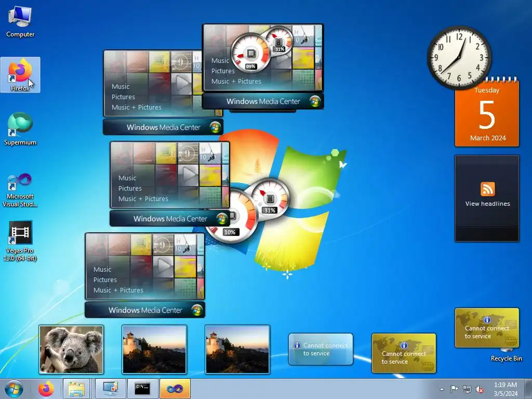Select the Vegas Pro 13.0 desktop shortcut
This screenshot has width=532, height=399.
point(20,241)
